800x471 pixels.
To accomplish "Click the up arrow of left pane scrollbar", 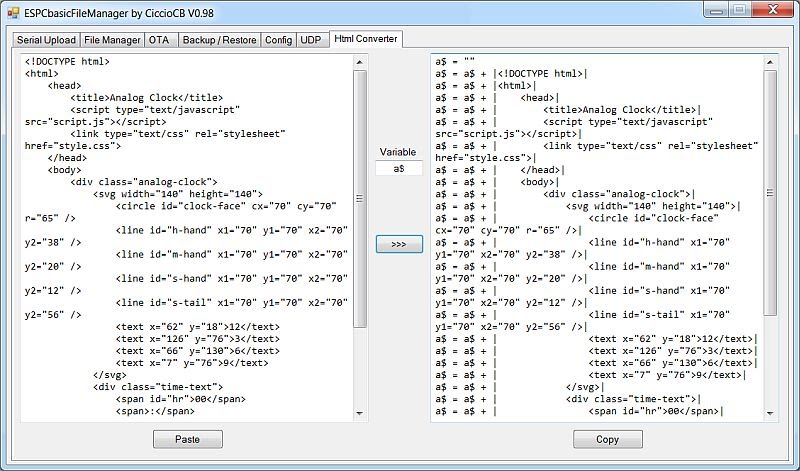I will tap(360, 62).
